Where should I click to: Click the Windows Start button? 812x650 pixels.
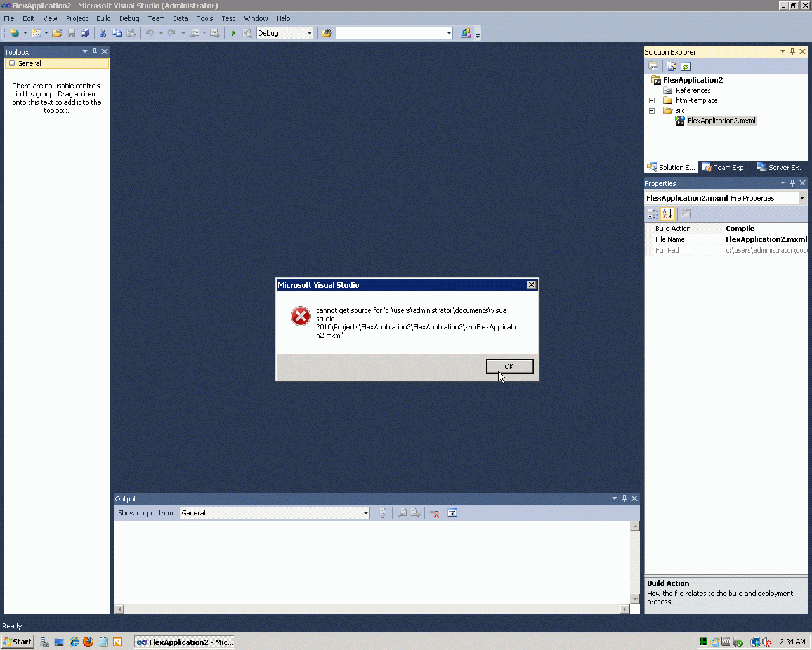(17, 642)
